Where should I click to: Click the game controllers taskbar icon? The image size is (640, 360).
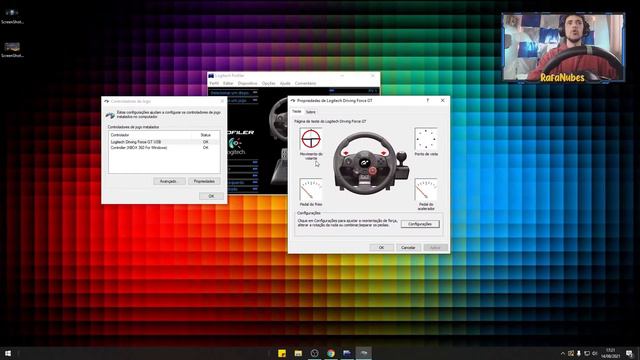pyautogui.click(x=363, y=353)
